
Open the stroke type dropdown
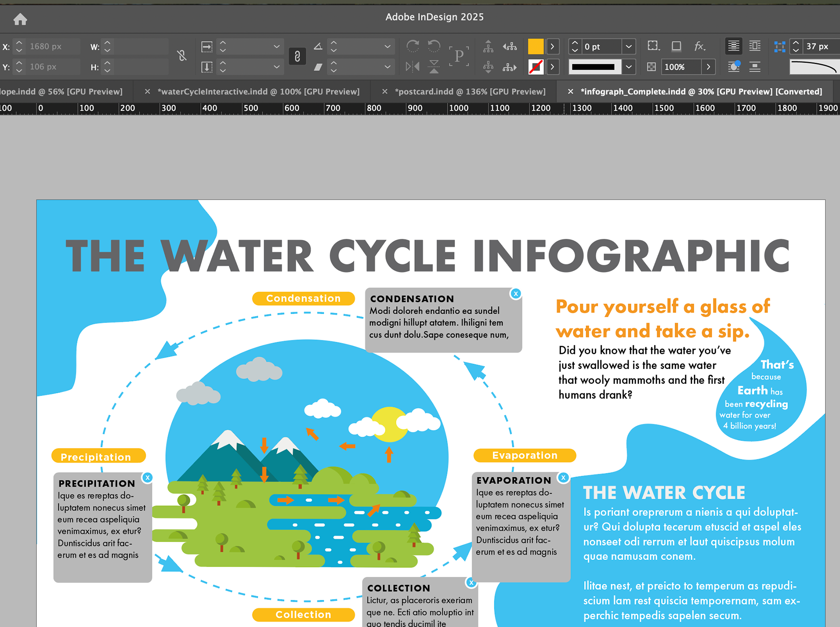tap(629, 67)
